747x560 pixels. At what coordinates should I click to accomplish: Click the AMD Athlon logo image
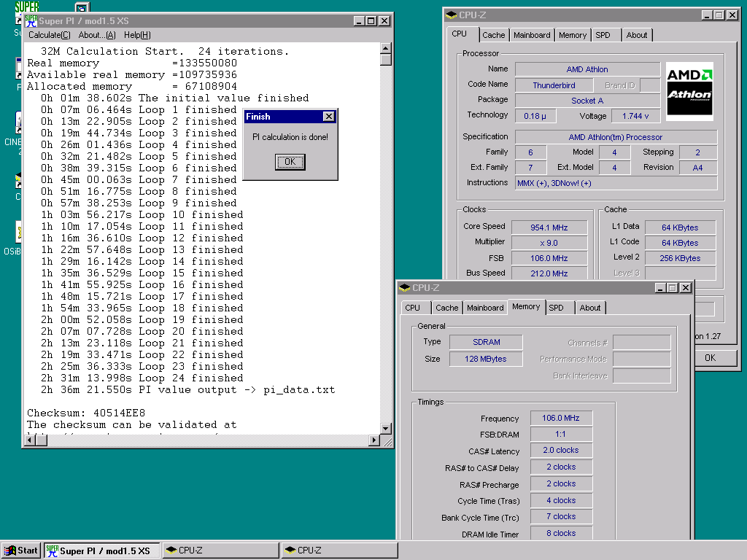[x=689, y=91]
